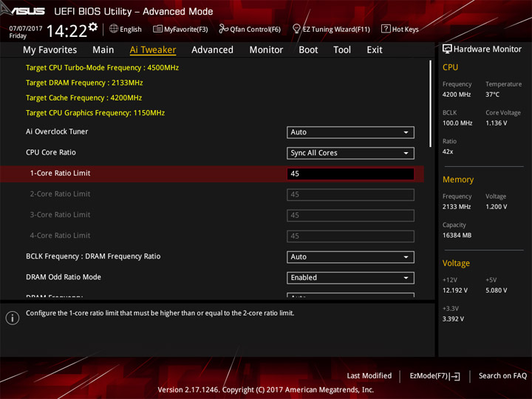Click Target CPU Turbo-Mode Frequency text
The width and height of the screenshot is (532, 399).
tap(103, 67)
